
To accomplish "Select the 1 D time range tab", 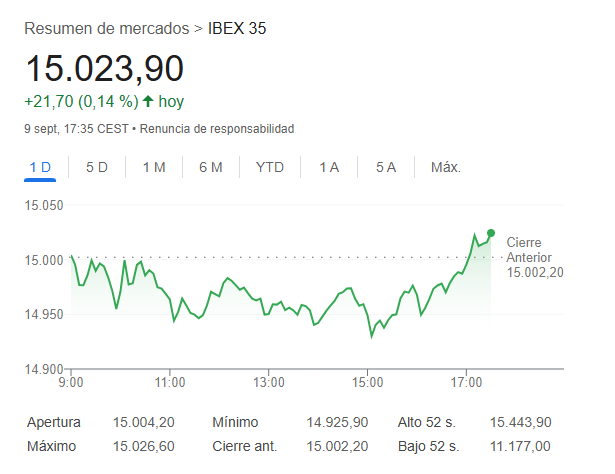I will pos(40,167).
